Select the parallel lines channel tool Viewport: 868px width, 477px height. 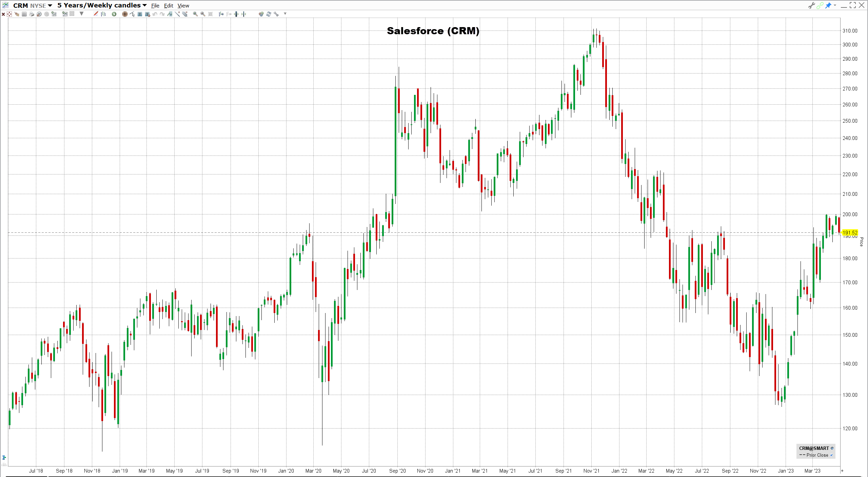pos(185,14)
